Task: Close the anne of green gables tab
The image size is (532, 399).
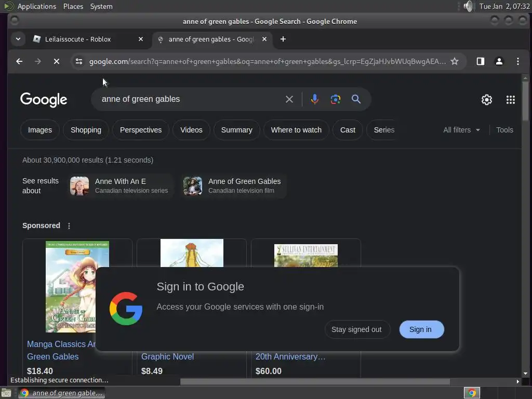Action: click(264, 39)
